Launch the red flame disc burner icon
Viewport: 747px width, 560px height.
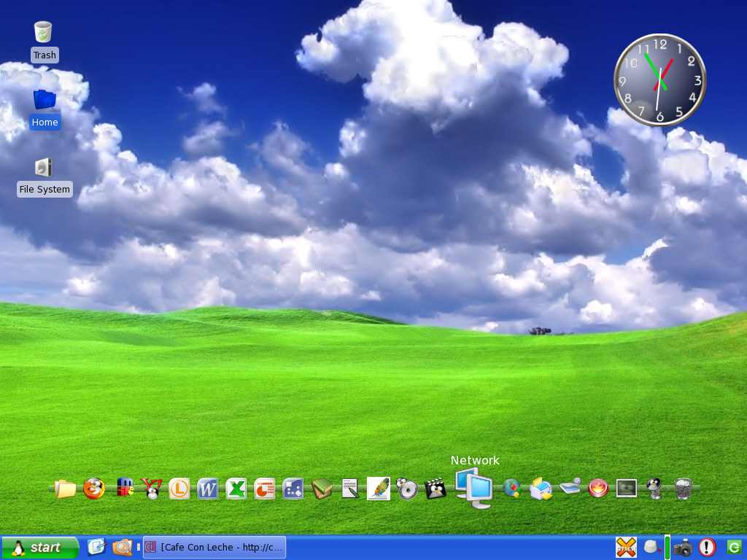pos(598,489)
